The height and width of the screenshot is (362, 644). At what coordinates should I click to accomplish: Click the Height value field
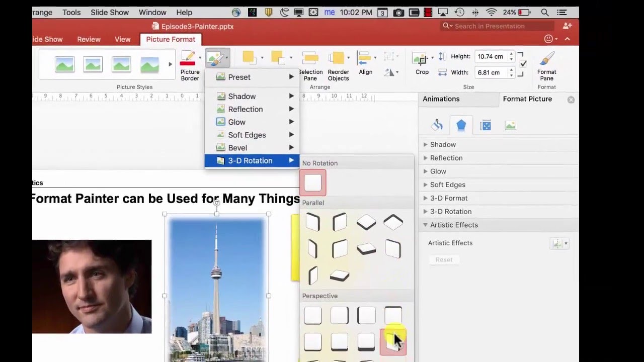pos(491,56)
